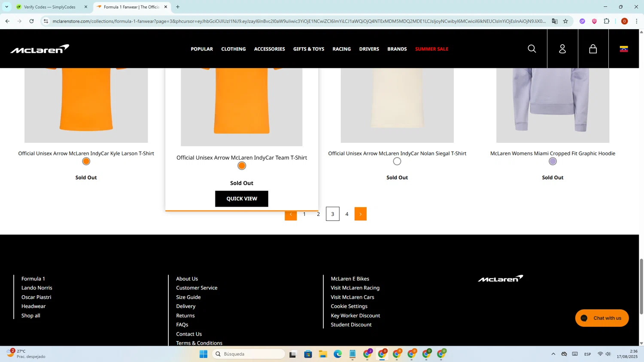Open Nolan Siegal T-Shirt product title
Viewport: 644px width, 362px height.
(x=397, y=153)
